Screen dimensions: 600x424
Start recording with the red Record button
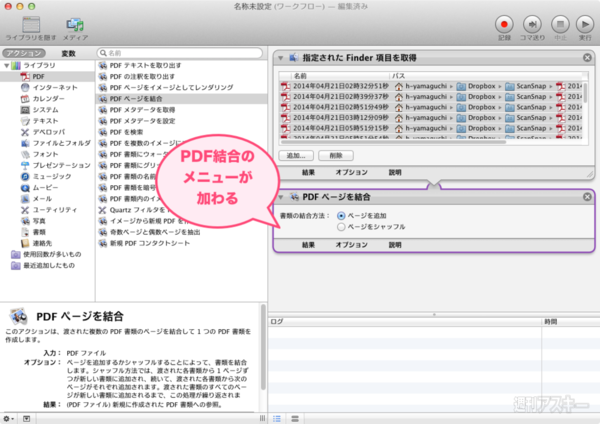[x=504, y=24]
